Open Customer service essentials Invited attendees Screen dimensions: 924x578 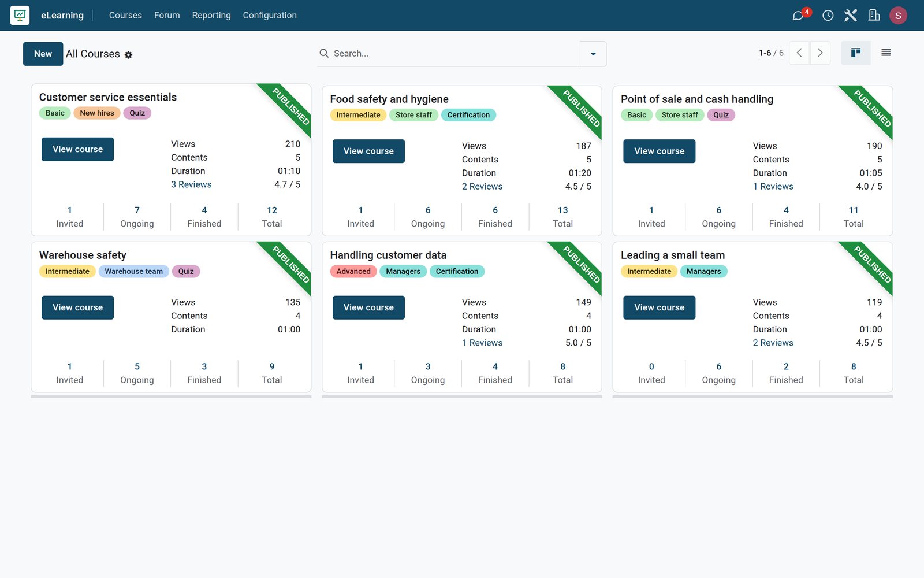(x=69, y=217)
